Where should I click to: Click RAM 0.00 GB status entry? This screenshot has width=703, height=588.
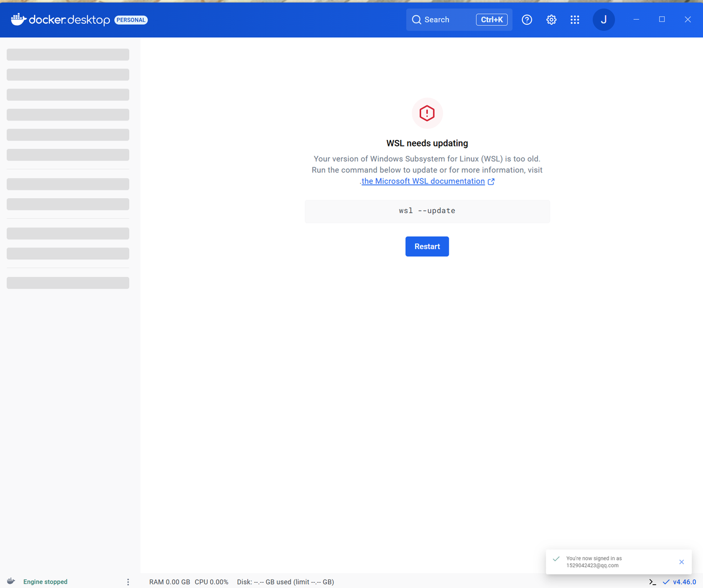point(170,582)
